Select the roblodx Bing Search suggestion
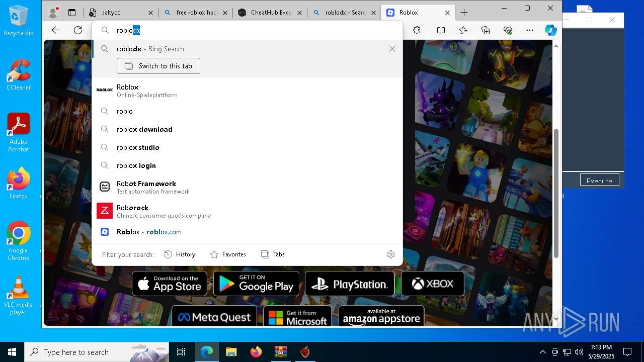 pyautogui.click(x=247, y=49)
